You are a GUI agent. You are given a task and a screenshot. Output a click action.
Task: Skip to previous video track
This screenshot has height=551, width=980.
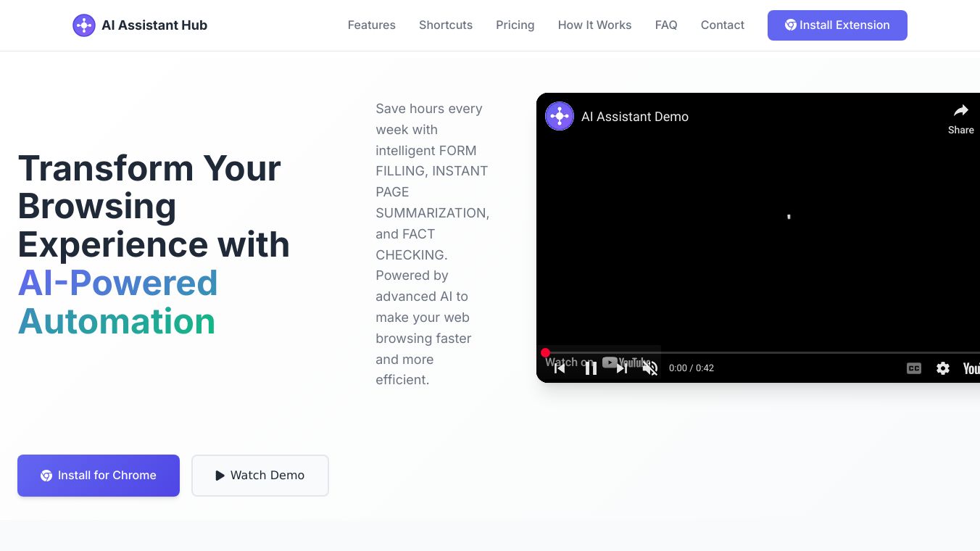click(x=560, y=368)
